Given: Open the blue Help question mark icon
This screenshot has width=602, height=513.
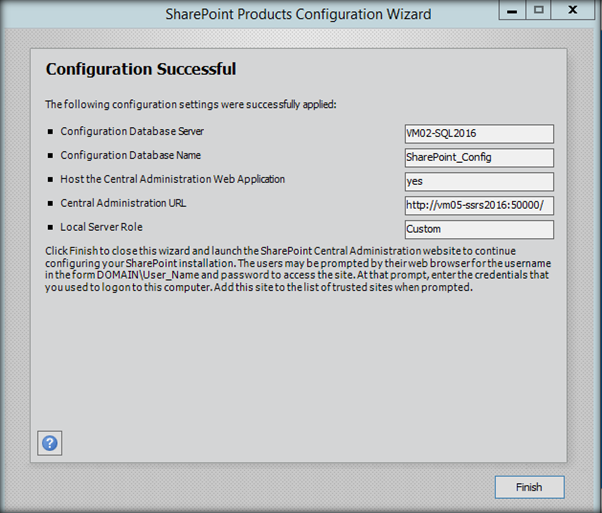Looking at the screenshot, I should pyautogui.click(x=49, y=443).
